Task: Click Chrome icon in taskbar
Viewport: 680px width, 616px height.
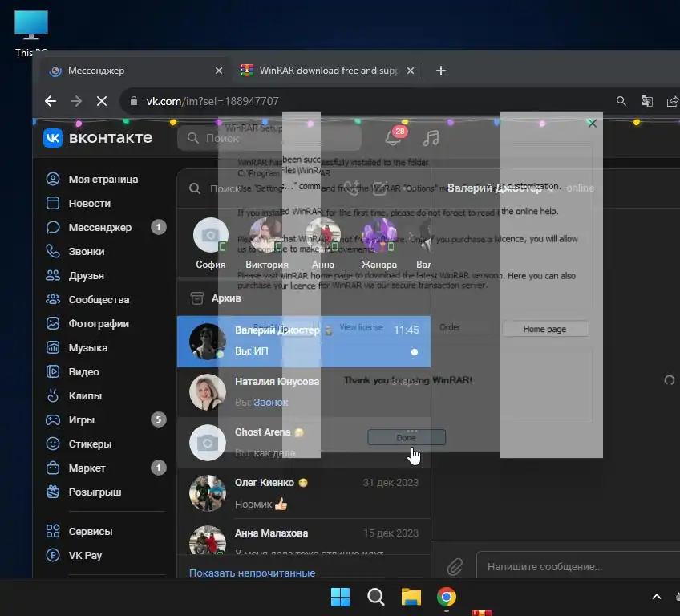Action: [x=446, y=597]
